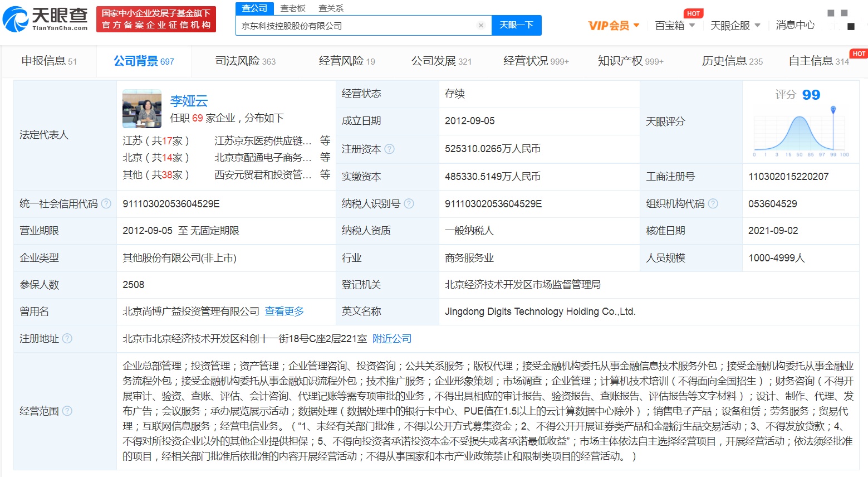Click 北京京配通电子商务… company entry
This screenshot has height=477, width=868.
click(263, 158)
